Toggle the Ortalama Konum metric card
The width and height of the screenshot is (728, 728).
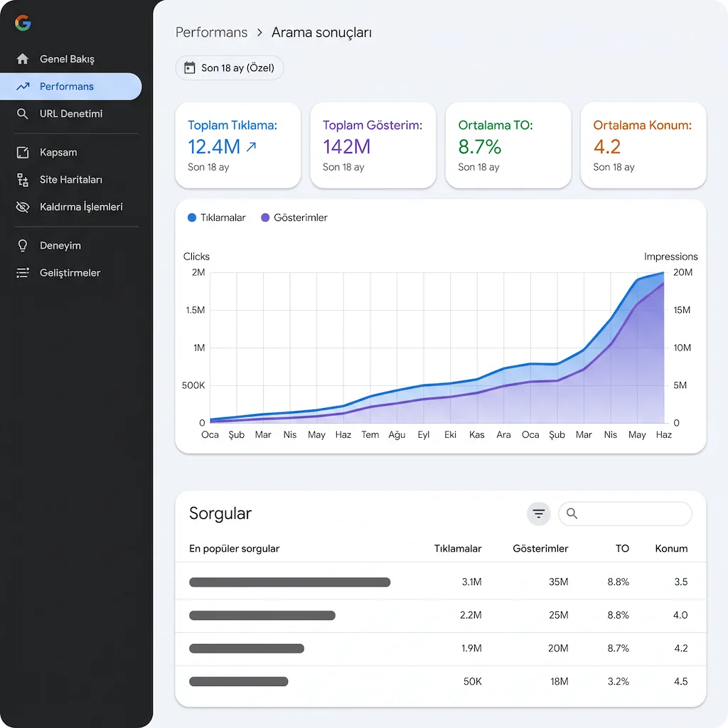click(643, 145)
